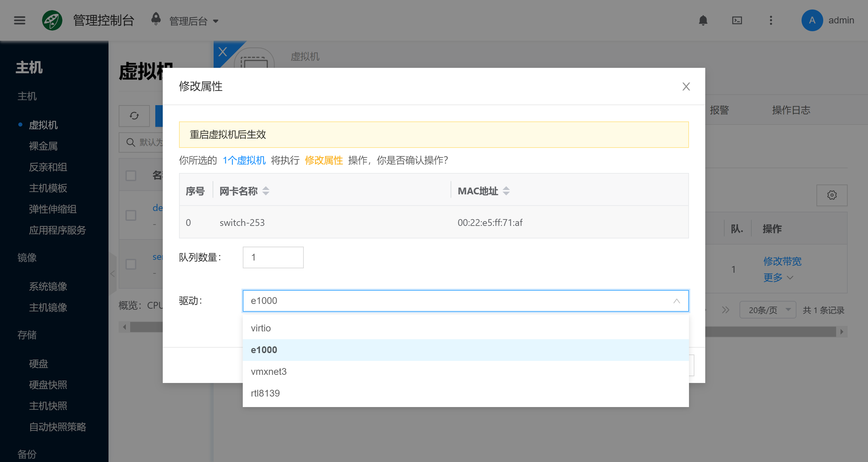Open 应用程序服务 in sidebar
Viewport: 868px width, 462px height.
point(58,230)
